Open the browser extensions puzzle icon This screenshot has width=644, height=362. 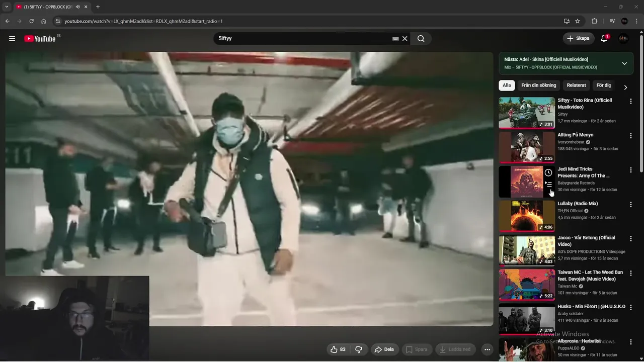[594, 21]
